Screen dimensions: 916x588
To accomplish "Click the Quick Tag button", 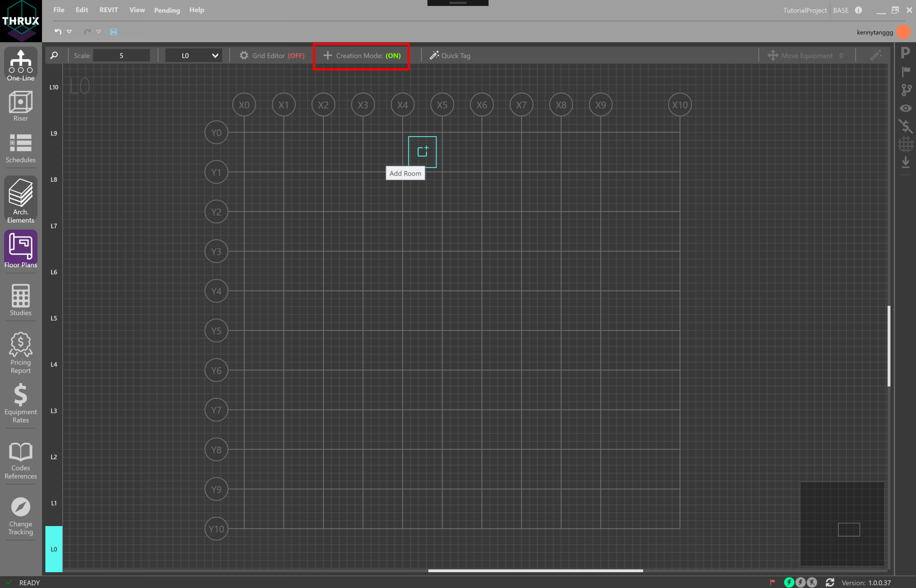I will [450, 55].
